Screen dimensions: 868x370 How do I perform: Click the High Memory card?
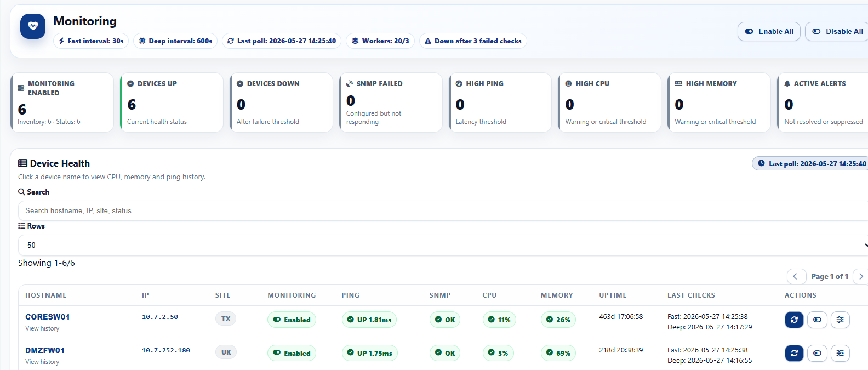(719, 103)
